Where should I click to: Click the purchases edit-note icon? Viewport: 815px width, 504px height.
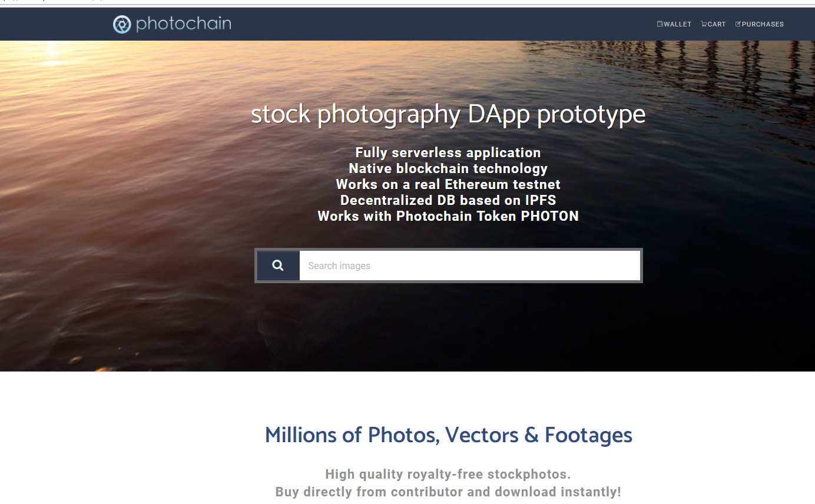pos(738,24)
